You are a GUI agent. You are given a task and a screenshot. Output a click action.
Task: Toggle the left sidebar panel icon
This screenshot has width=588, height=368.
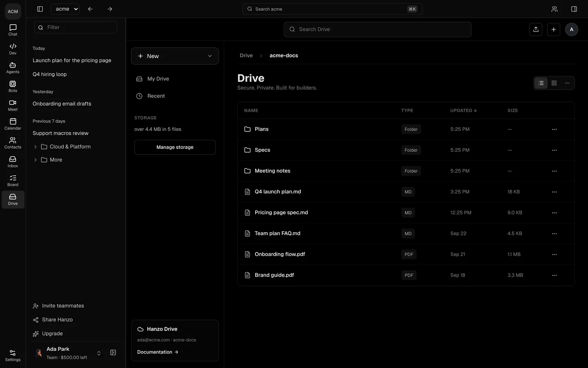click(x=40, y=9)
